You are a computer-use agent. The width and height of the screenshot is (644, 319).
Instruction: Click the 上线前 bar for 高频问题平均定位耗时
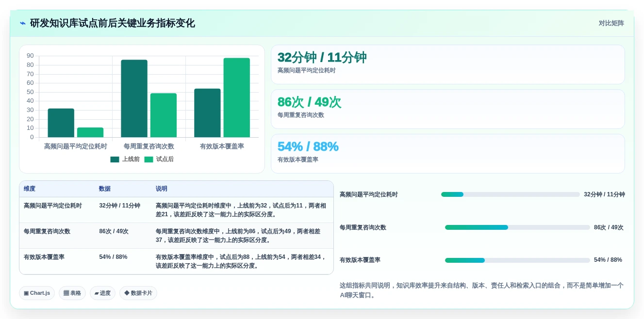61,123
